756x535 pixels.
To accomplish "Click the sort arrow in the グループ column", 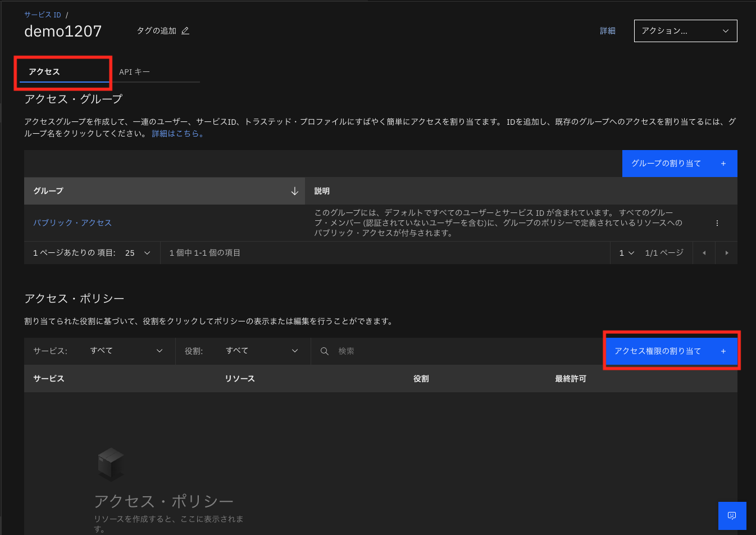I will pos(294,191).
